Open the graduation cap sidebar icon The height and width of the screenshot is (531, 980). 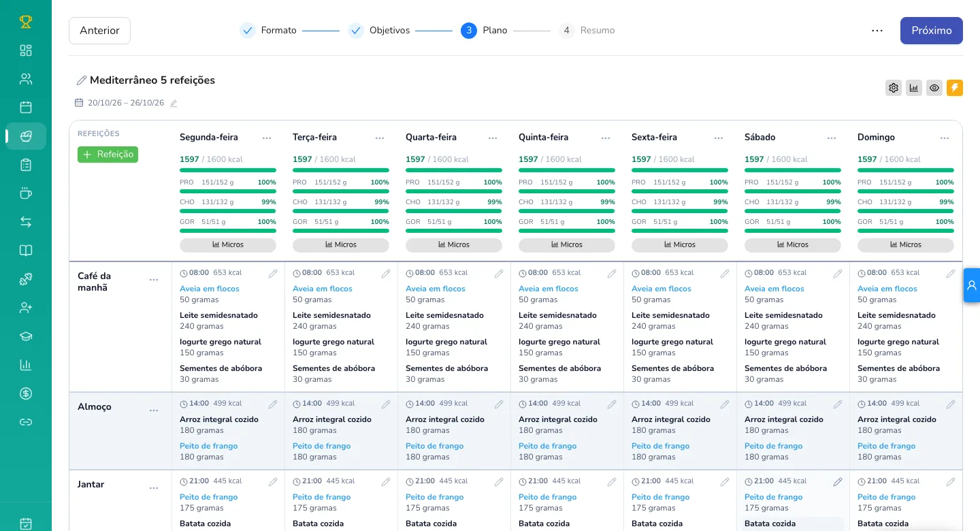coord(26,336)
